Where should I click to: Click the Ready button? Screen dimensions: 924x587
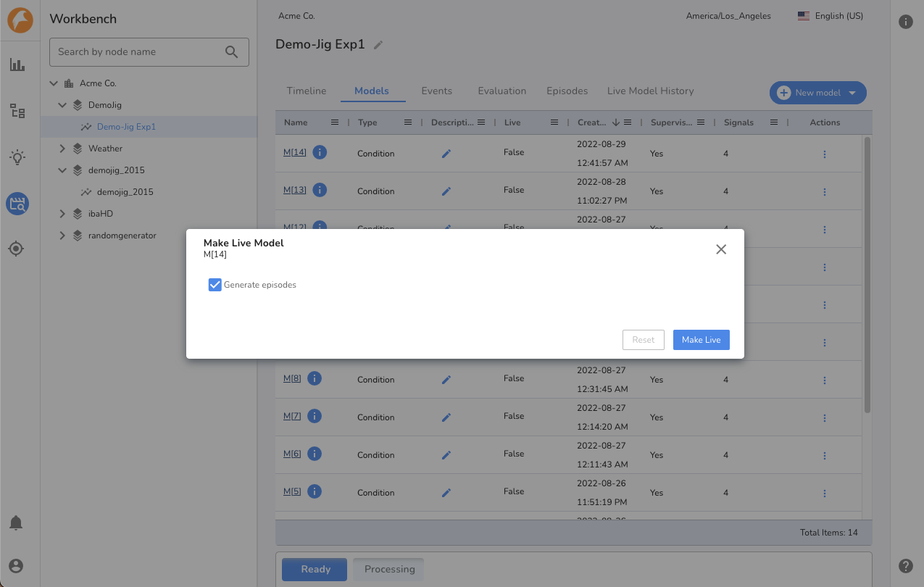(315, 569)
